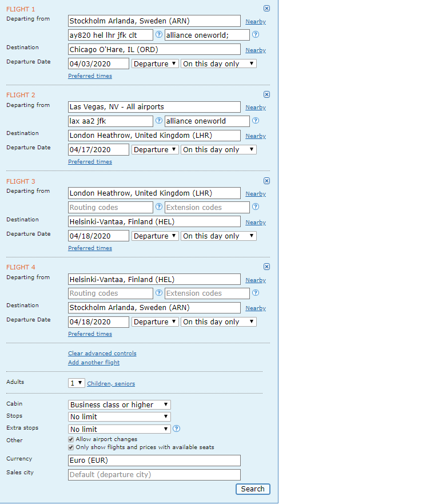Expand the Stops dropdown
This screenshot has width=422, height=504.
120,417
